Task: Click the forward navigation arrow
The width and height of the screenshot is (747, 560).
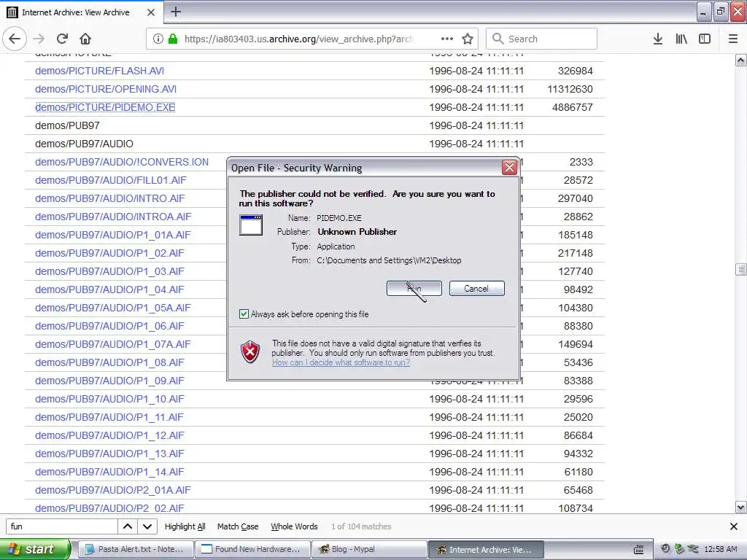Action: [x=39, y=39]
